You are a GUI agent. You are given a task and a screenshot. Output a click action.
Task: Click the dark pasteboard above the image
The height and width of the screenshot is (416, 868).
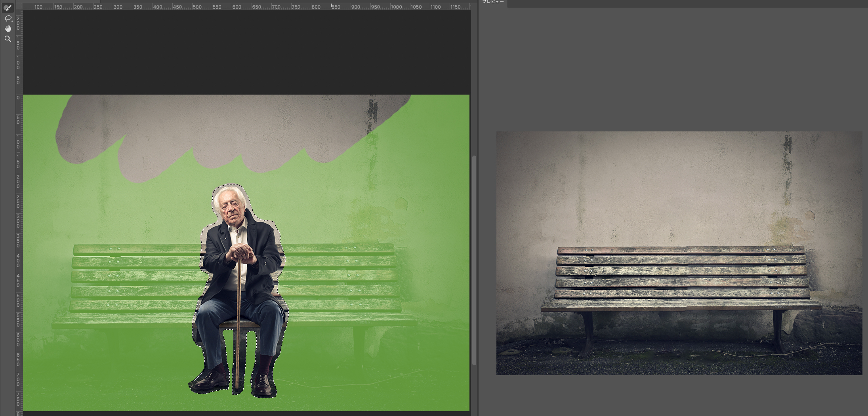pyautogui.click(x=246, y=51)
